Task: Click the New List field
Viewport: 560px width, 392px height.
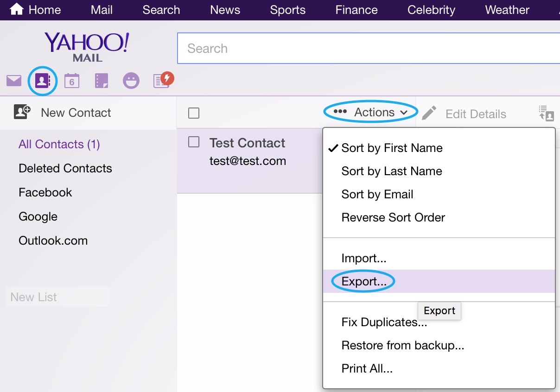Action: pyautogui.click(x=58, y=297)
